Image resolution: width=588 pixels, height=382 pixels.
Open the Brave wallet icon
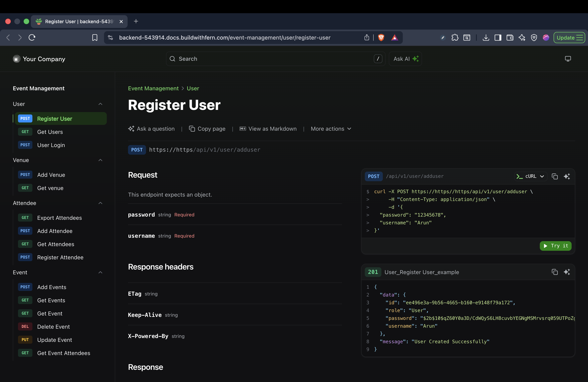click(x=510, y=38)
